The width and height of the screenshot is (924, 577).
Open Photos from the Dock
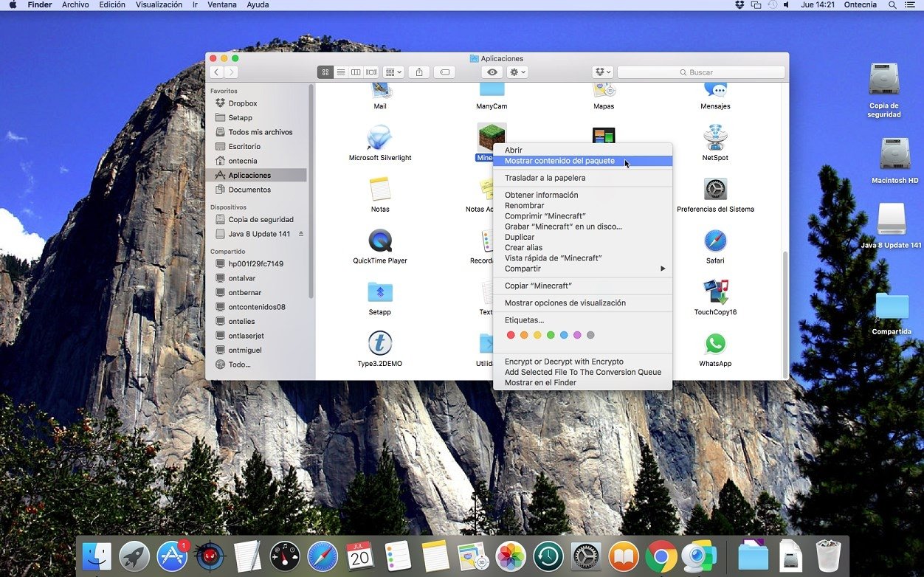(511, 556)
